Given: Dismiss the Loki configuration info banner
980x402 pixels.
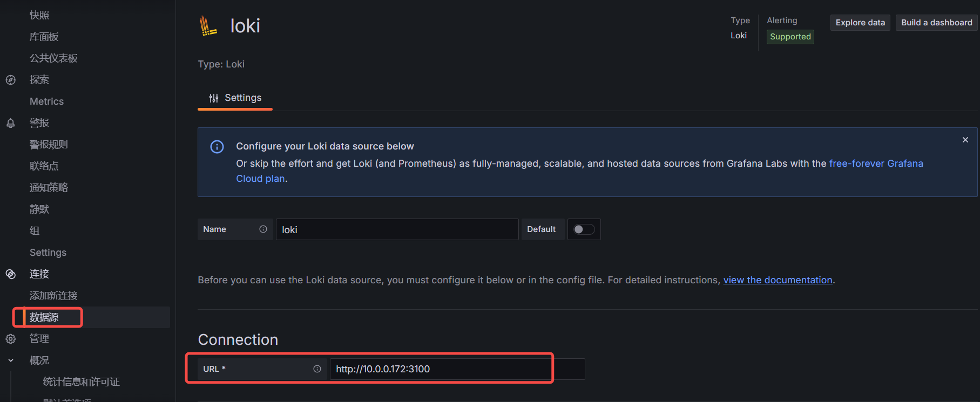Looking at the screenshot, I should (965, 140).
